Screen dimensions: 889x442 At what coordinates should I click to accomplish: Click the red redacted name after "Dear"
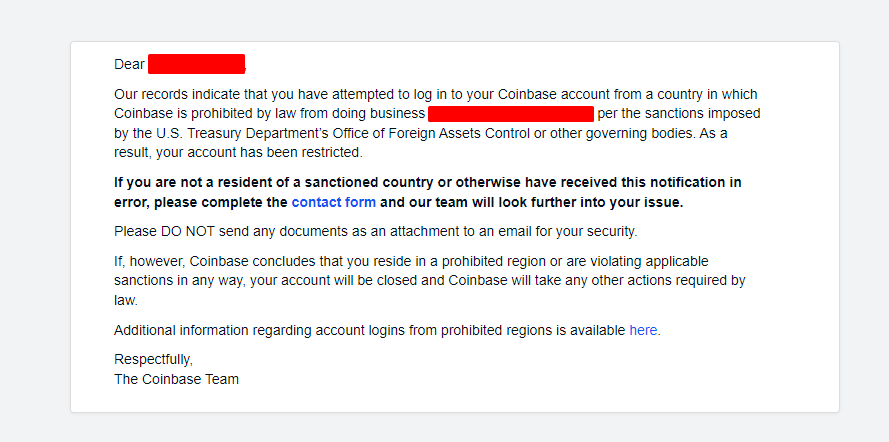[196, 65]
